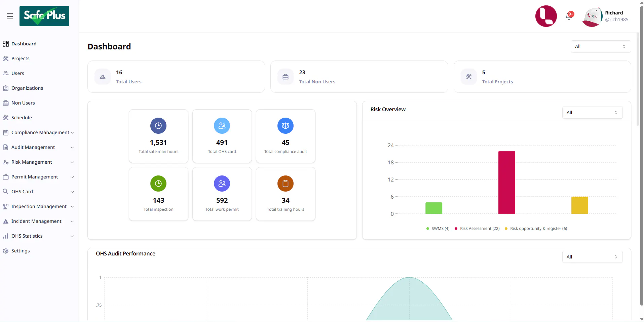Open the notifications bell
Screen dimensions: 644x322
click(x=569, y=16)
